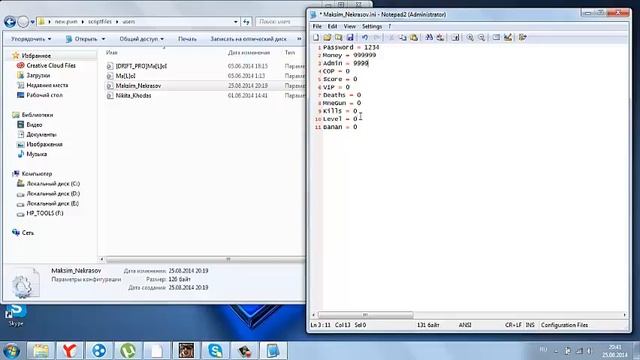This screenshot has width=640, height=360.
Task: Open the recent locations dropdown beside Forward
Action: pos(33,22)
